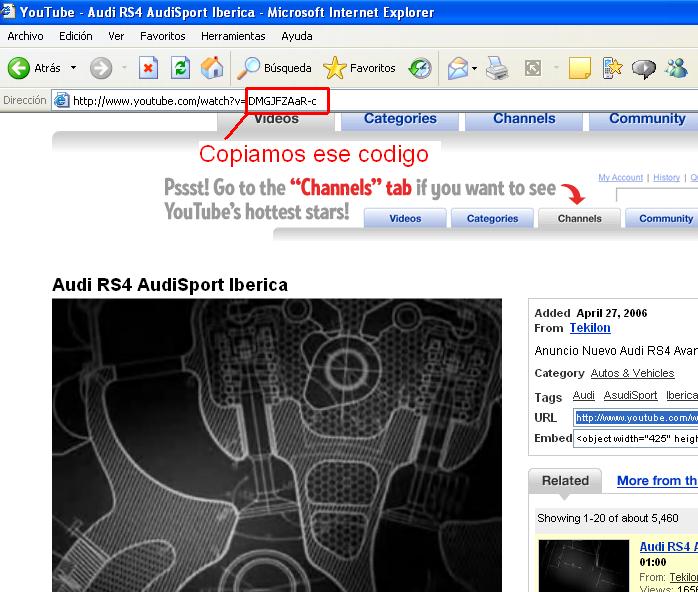Click the Print printer icon
Screen dimensions: 698x592
(x=497, y=68)
